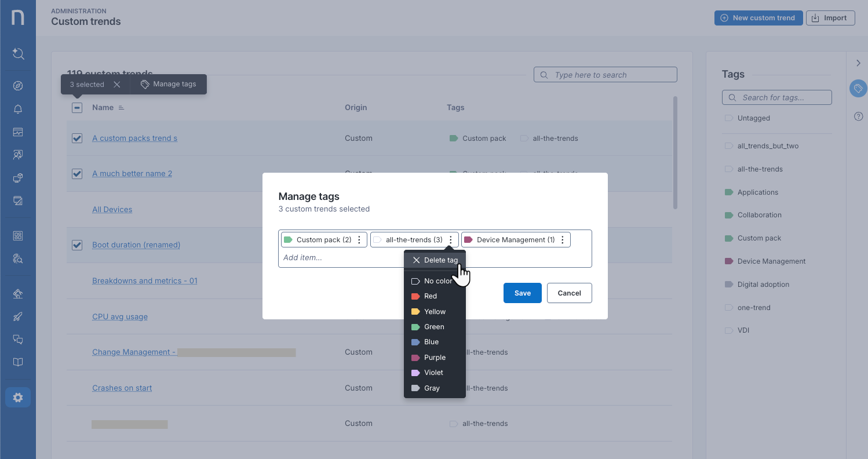The image size is (868, 459).
Task: Open the dashboards icon in left sidebar
Action: pyautogui.click(x=18, y=132)
